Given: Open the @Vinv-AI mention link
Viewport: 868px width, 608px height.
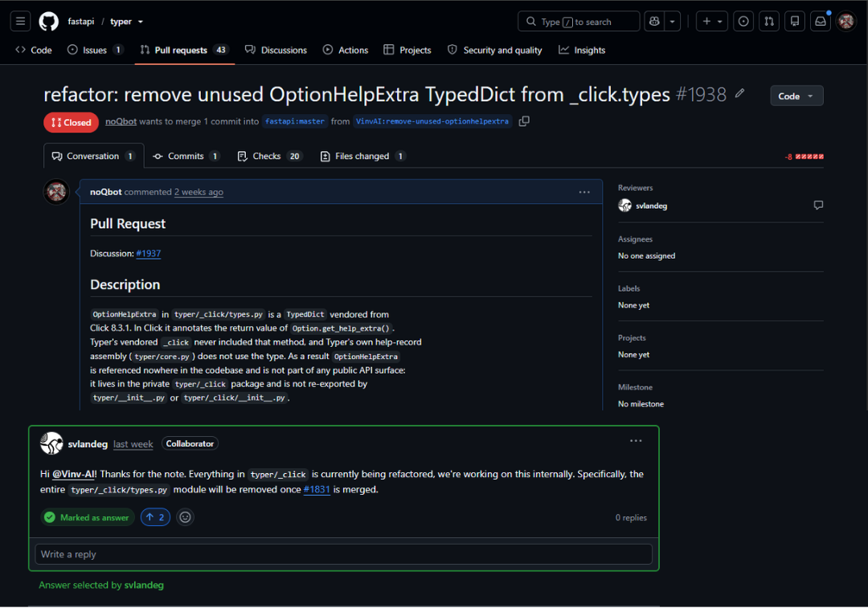Looking at the screenshot, I should pos(73,474).
